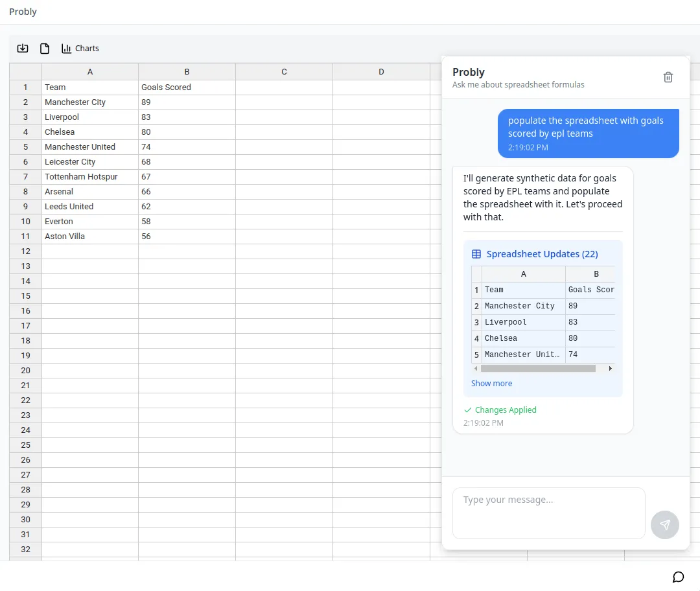Click the trash icon to clear chat

(x=668, y=77)
